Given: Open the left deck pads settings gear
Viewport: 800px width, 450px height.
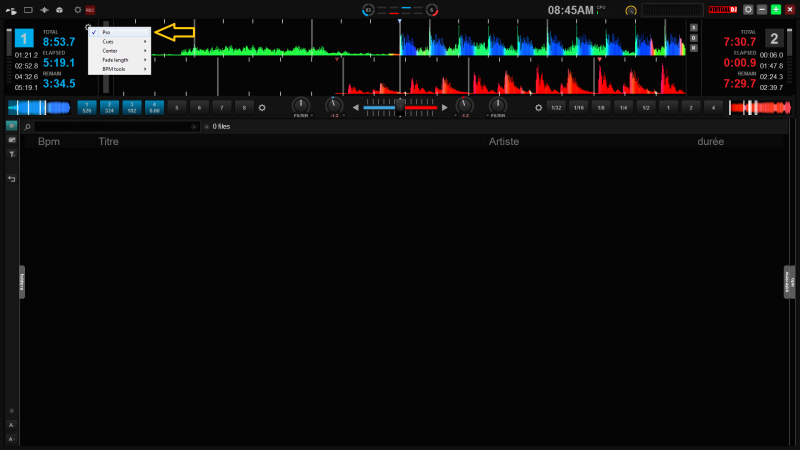Looking at the screenshot, I should [x=262, y=108].
